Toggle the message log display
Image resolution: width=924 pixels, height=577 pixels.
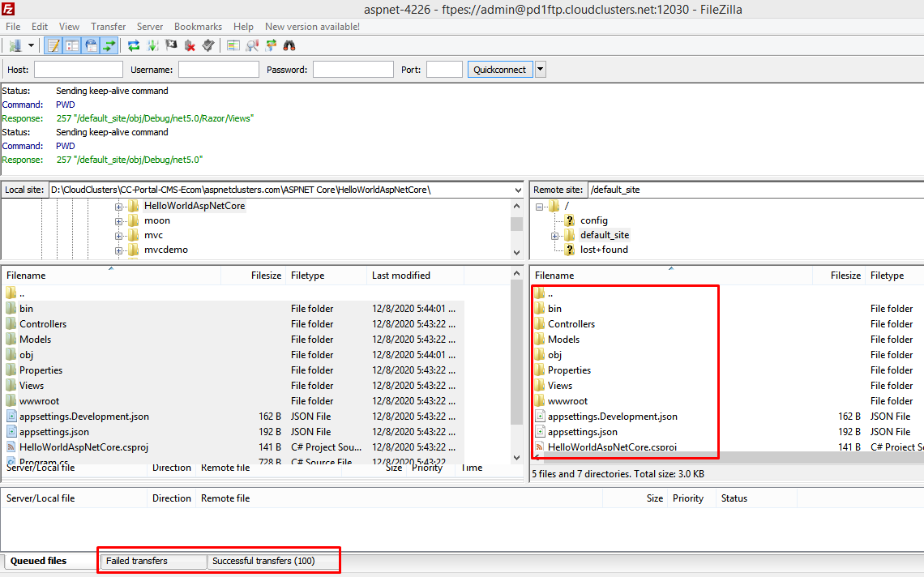[x=53, y=45]
